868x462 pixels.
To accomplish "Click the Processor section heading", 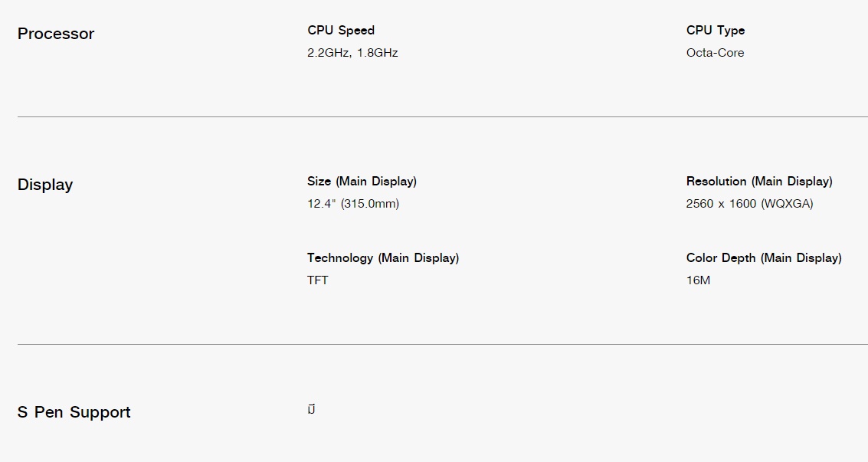I will (x=56, y=34).
